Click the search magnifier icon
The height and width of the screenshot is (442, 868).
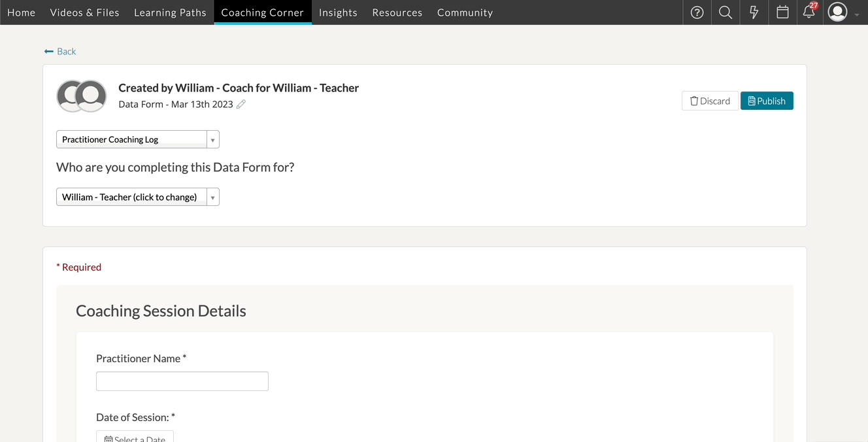pos(726,12)
